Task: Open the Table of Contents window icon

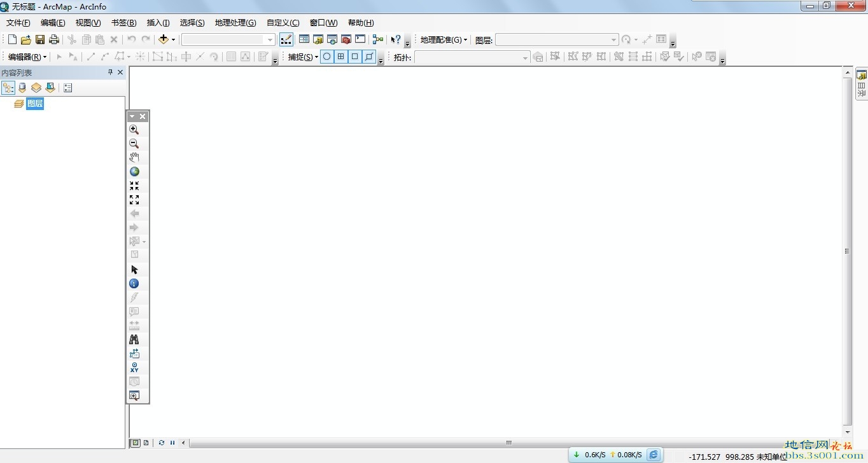Action: coord(304,39)
